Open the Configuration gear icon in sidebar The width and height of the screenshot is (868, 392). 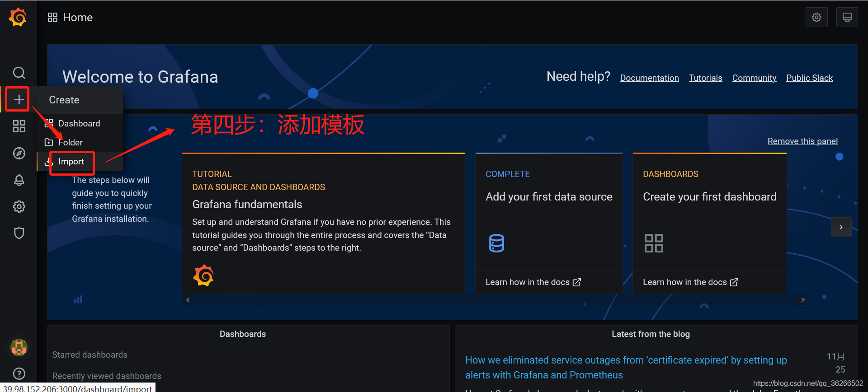(19, 206)
